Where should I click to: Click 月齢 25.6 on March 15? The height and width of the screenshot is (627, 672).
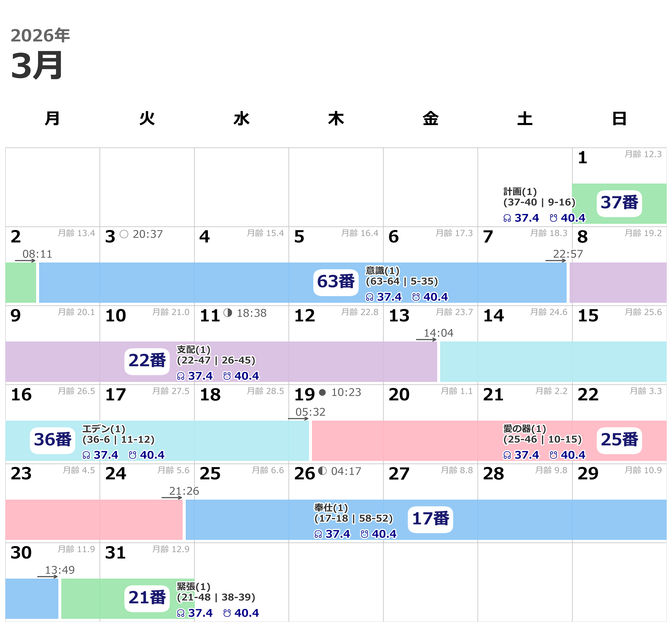(x=643, y=312)
